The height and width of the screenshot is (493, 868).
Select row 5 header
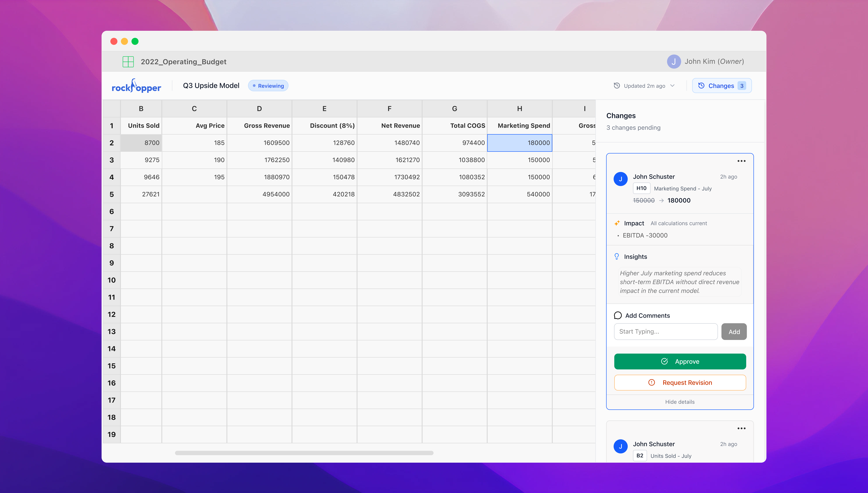point(111,194)
